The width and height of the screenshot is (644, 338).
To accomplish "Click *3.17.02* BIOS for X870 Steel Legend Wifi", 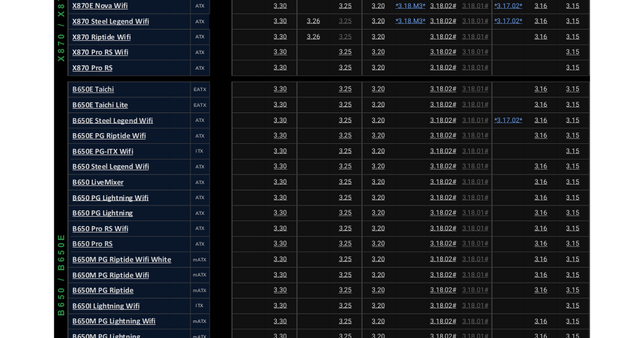I will tap(508, 21).
